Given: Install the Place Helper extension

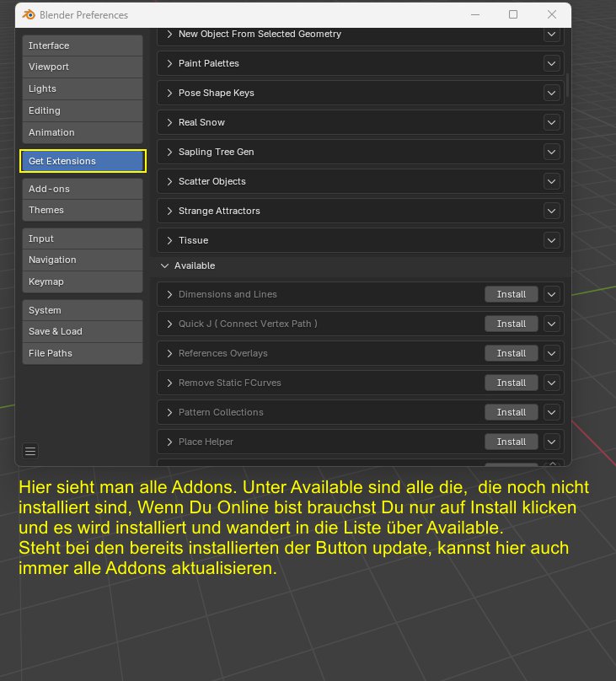Looking at the screenshot, I should pos(512,442).
